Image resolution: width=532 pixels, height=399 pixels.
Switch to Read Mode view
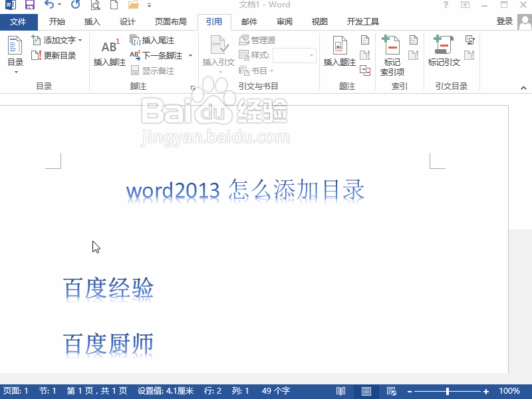point(340,391)
